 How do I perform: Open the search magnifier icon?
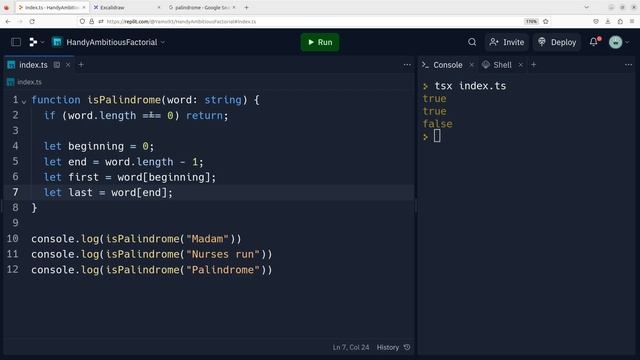pyautogui.click(x=472, y=42)
